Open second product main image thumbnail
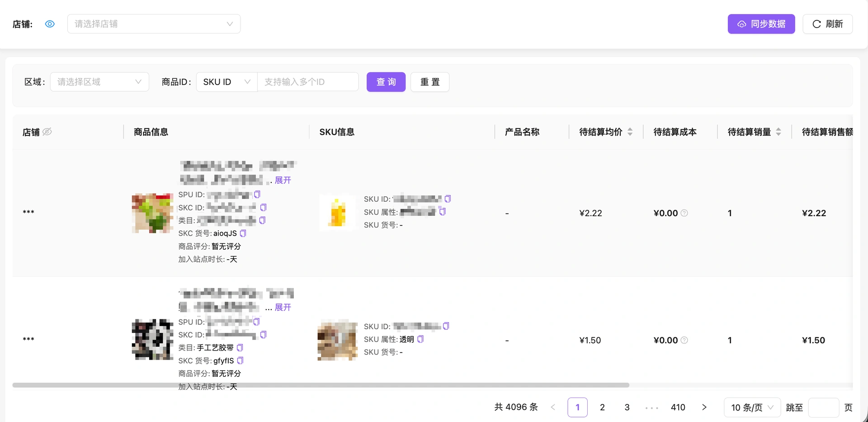The image size is (868, 422). 152,340
